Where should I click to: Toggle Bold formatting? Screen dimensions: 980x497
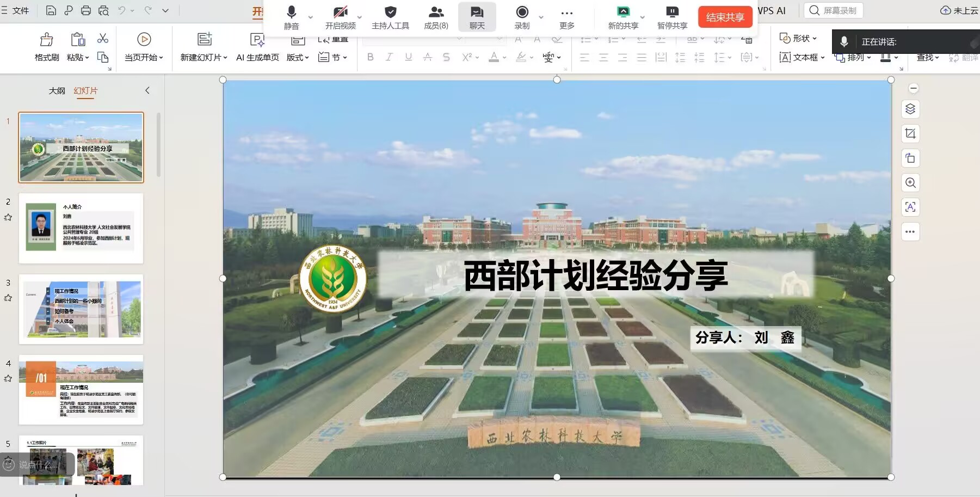point(371,57)
